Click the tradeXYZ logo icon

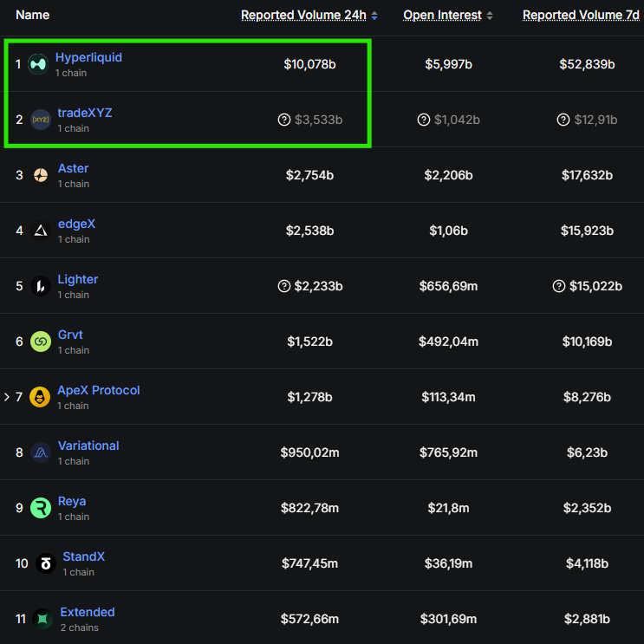pos(41,120)
